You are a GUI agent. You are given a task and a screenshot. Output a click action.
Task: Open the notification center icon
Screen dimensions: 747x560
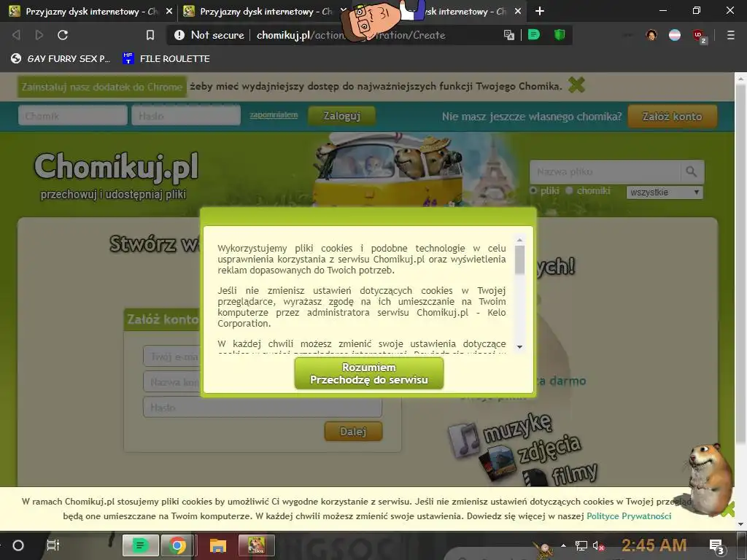tap(717, 547)
